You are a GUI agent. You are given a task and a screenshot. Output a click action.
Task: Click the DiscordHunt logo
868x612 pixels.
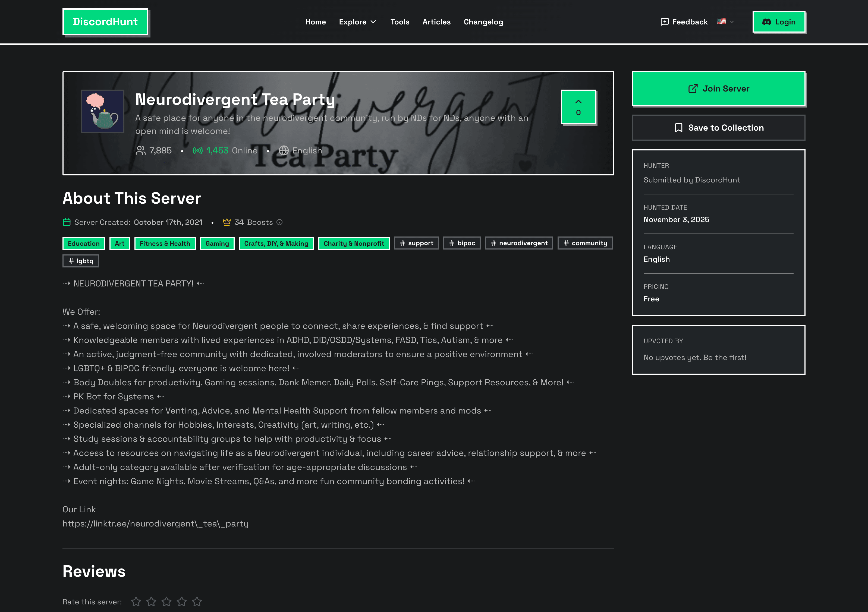105,21
